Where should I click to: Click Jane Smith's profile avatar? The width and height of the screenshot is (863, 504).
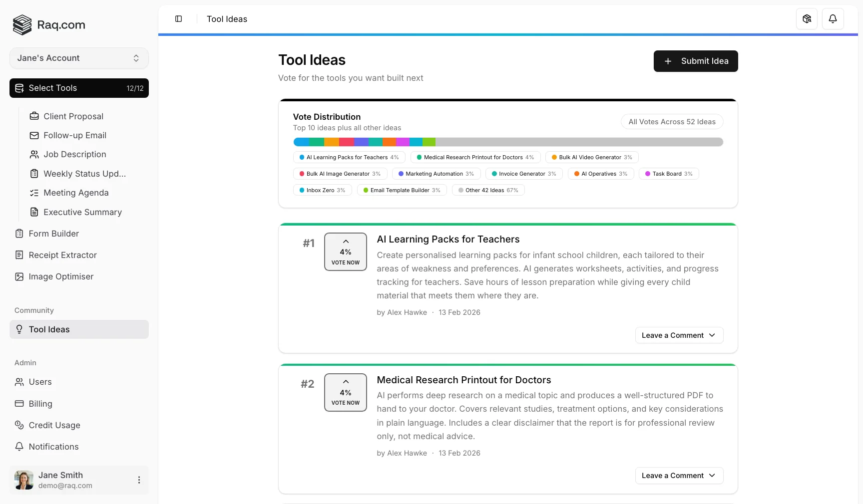coord(24,480)
